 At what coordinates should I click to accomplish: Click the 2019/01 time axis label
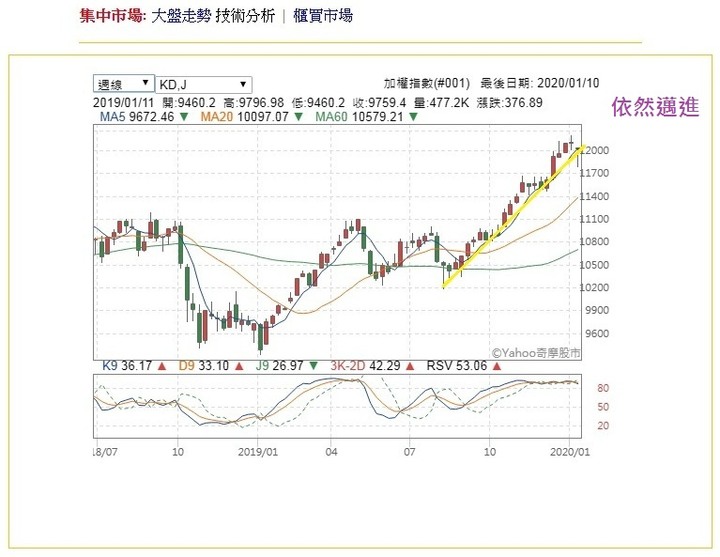click(258, 452)
